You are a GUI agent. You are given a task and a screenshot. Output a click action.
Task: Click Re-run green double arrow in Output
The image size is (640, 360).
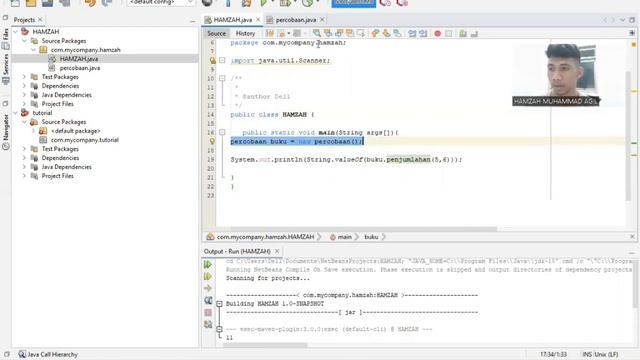coord(208,264)
